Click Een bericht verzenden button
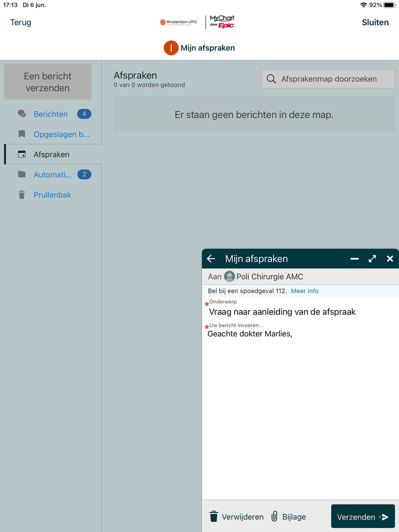This screenshot has height=532, width=399. tap(47, 82)
